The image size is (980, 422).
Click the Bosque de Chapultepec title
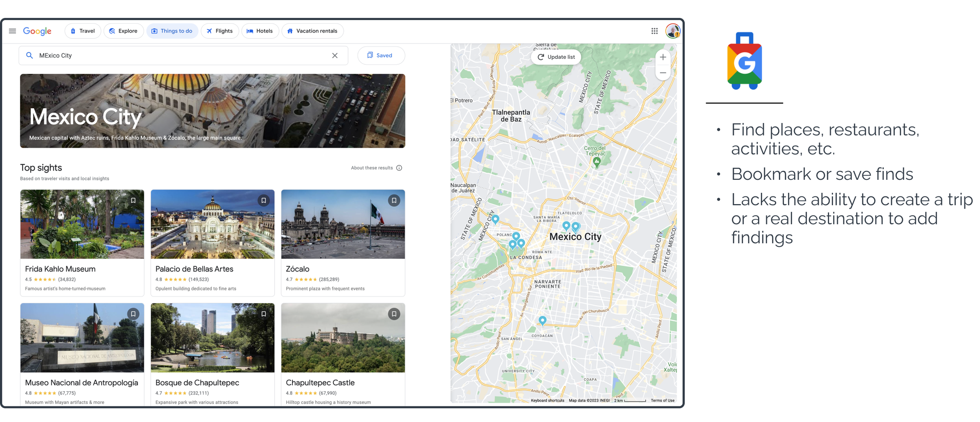point(197,383)
